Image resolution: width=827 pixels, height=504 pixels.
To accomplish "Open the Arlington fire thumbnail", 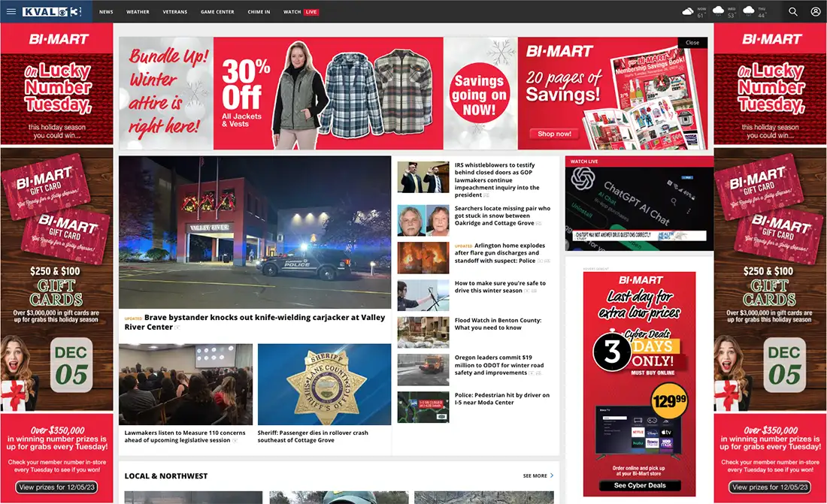I will click(423, 258).
